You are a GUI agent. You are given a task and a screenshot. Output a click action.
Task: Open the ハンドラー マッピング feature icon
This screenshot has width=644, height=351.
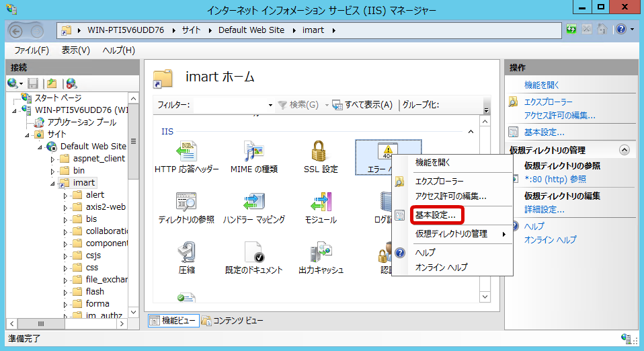pyautogui.click(x=254, y=208)
